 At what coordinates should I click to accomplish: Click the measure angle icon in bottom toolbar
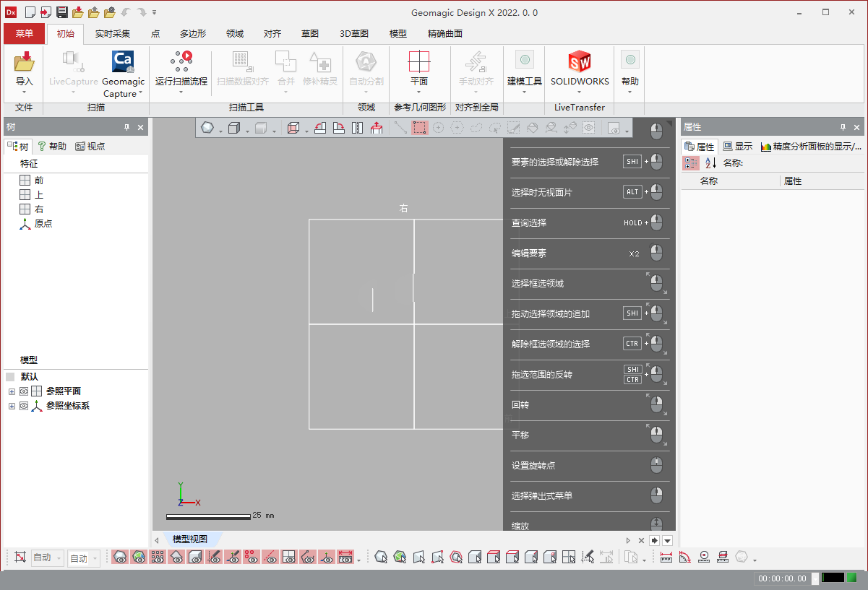tap(684, 558)
